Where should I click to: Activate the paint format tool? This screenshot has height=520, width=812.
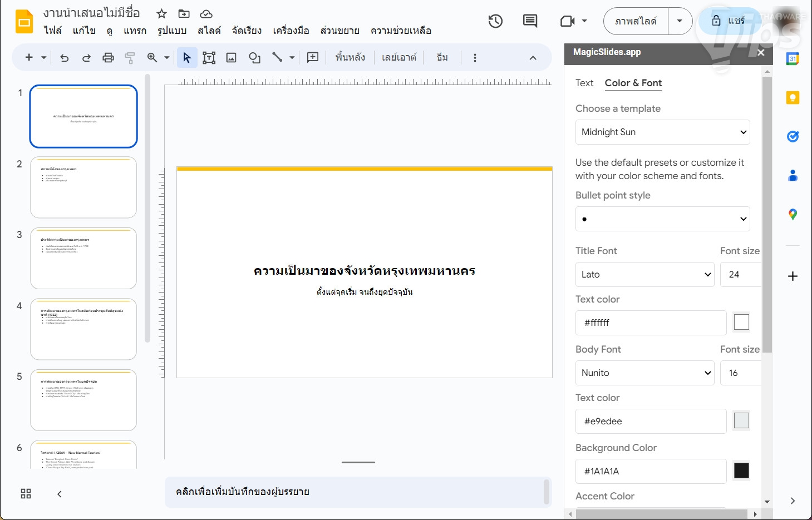click(130, 57)
